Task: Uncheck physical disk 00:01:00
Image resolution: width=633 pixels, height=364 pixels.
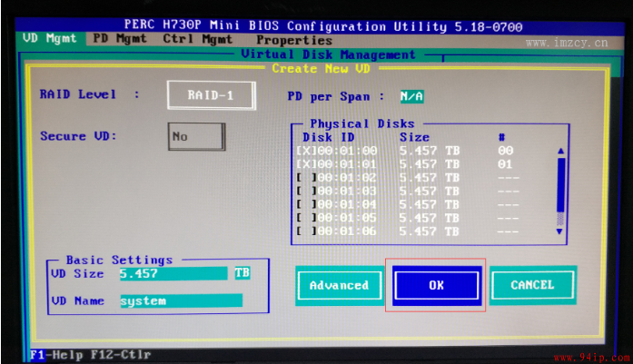Action: click(307, 151)
